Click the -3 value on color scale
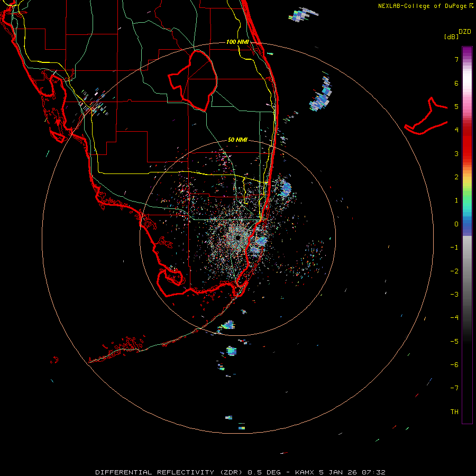 click(454, 294)
